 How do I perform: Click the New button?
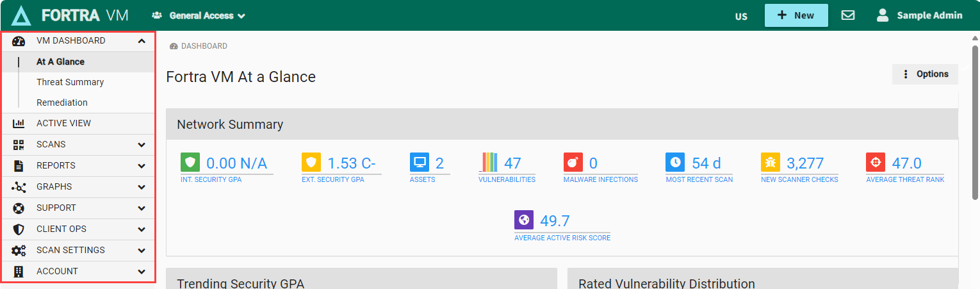[796, 15]
